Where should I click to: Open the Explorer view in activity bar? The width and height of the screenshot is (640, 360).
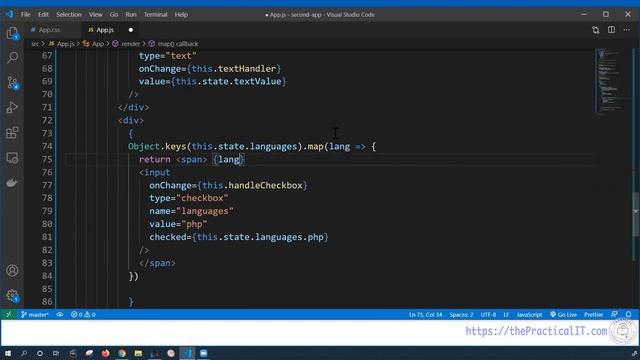tap(12, 33)
